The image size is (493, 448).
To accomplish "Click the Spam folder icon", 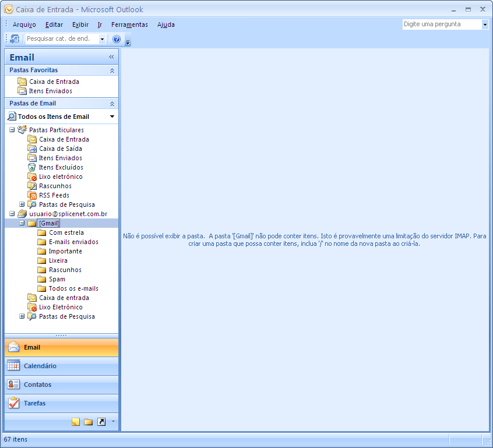I will 42,279.
